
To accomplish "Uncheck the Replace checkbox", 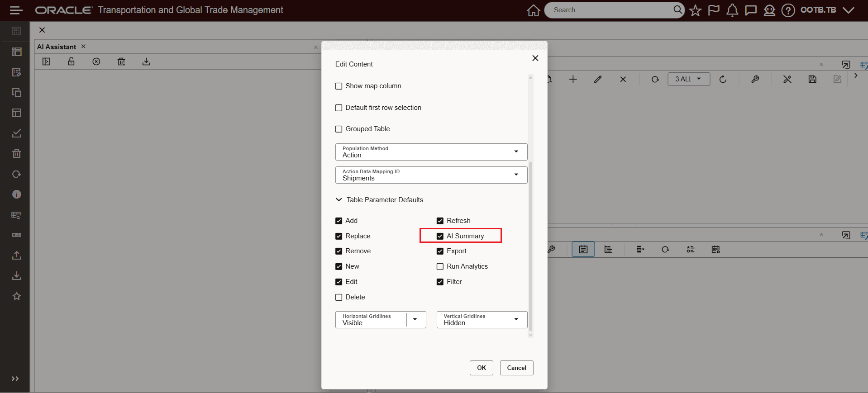I will tap(339, 236).
